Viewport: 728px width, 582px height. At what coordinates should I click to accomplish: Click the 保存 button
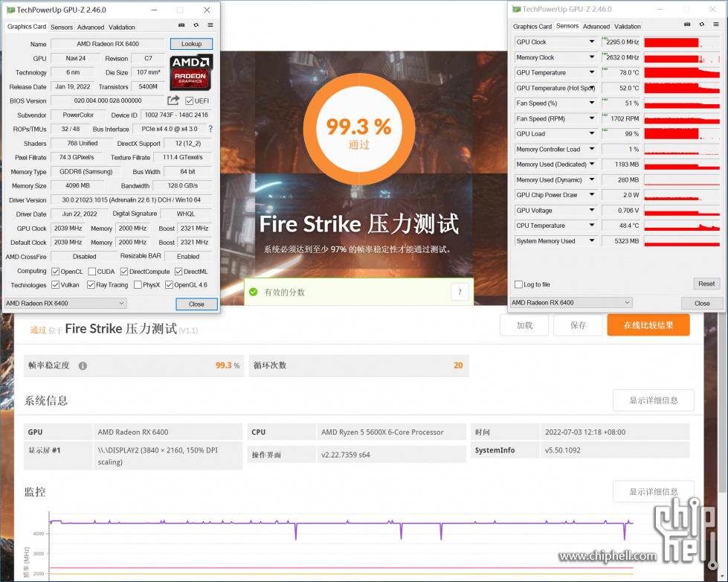tap(578, 325)
